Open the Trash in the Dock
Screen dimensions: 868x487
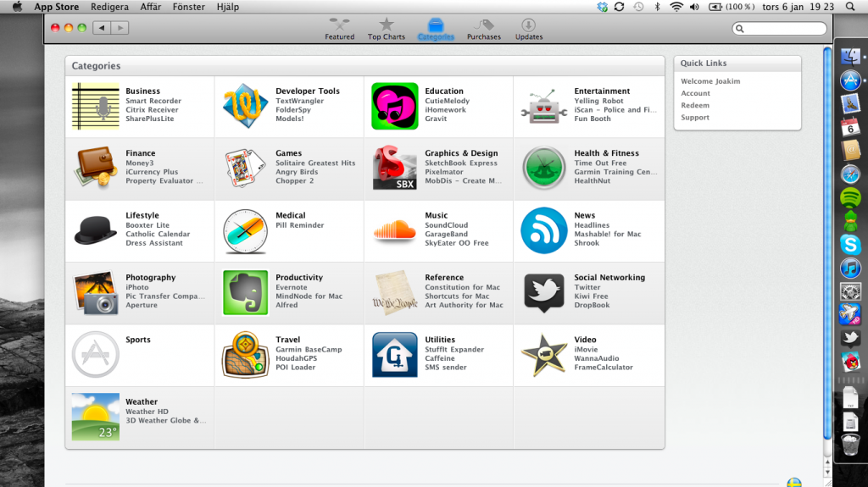[850, 445]
